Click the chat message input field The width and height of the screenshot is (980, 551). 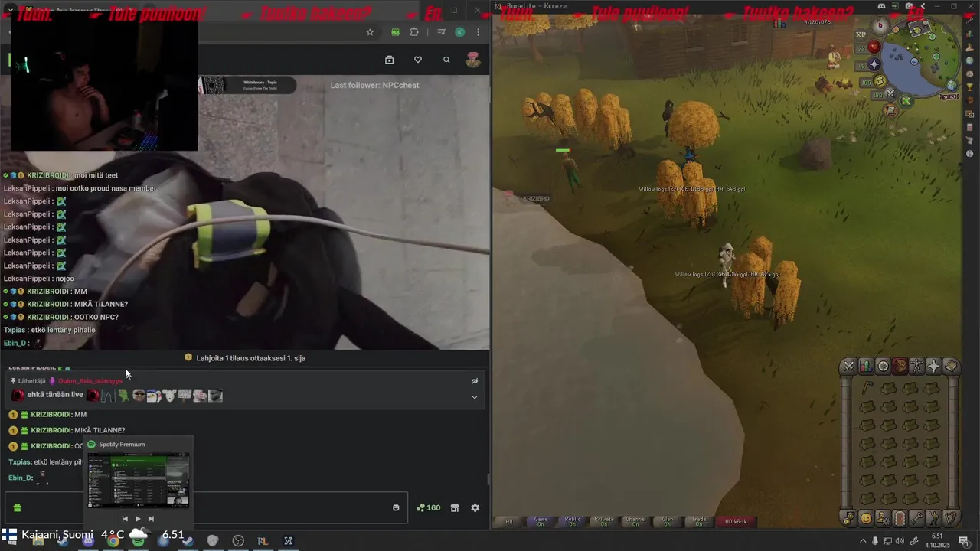click(206, 507)
